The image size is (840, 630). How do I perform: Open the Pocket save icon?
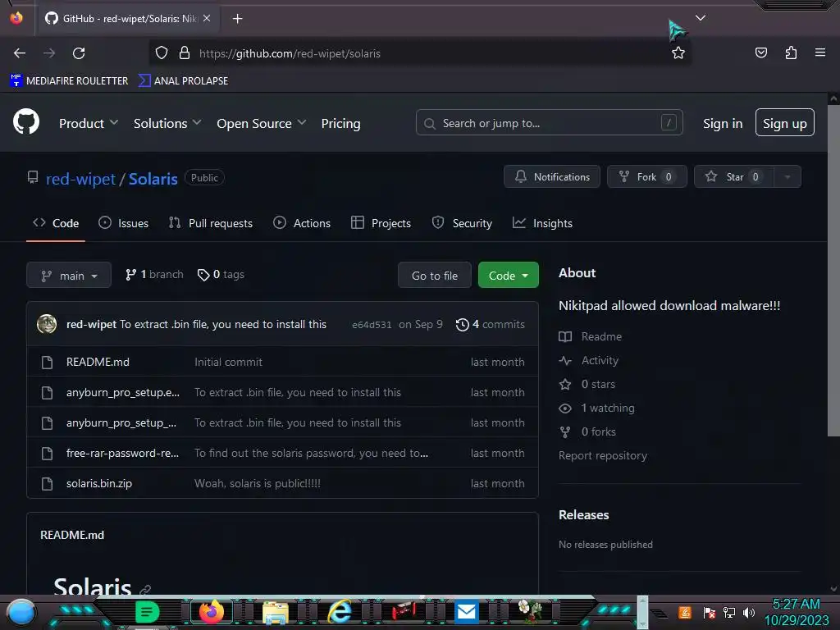click(760, 52)
